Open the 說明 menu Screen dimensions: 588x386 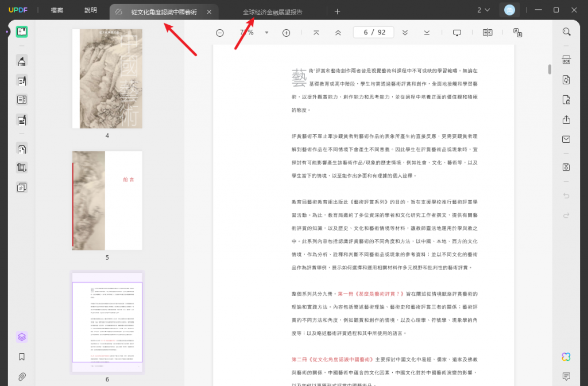(90, 10)
